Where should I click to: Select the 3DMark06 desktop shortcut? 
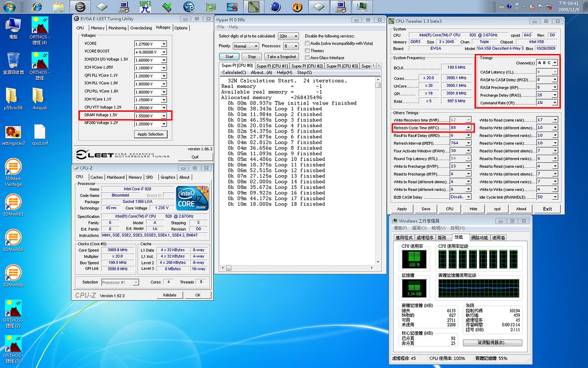click(x=13, y=276)
